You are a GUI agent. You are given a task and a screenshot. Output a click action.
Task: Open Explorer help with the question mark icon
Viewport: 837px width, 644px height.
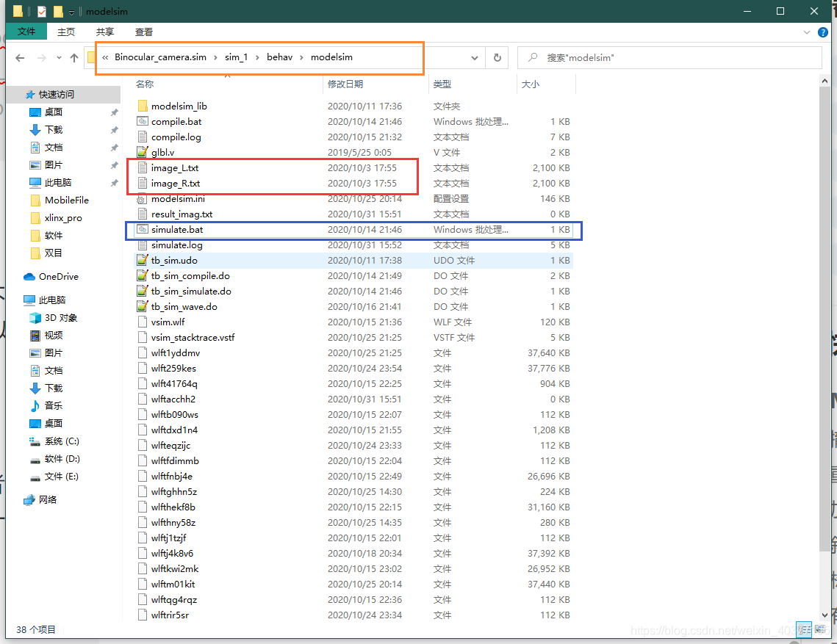[823, 32]
